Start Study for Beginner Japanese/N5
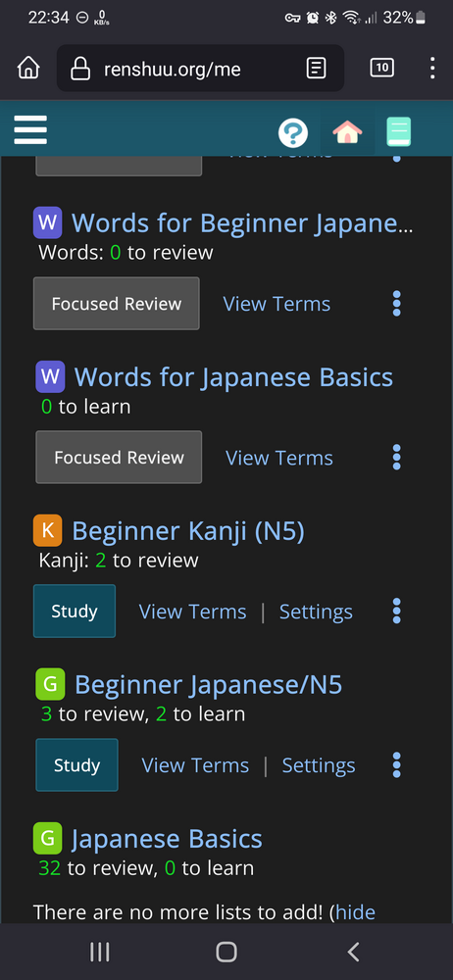The width and height of the screenshot is (453, 980). tap(76, 765)
